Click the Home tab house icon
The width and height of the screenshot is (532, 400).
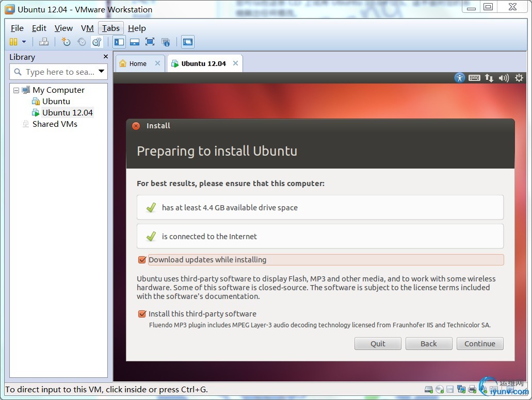point(123,63)
